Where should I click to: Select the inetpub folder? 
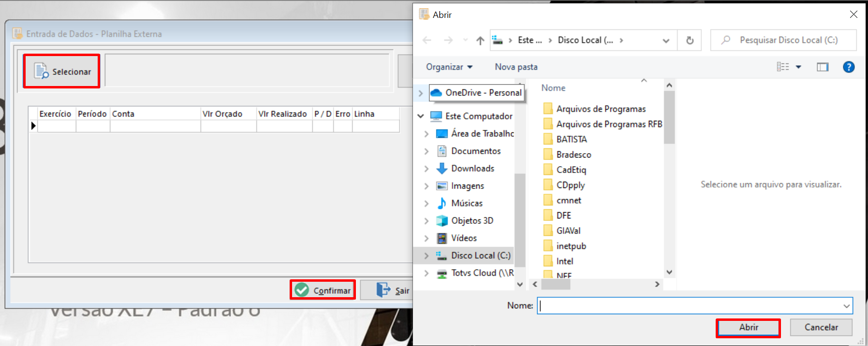[565, 246]
